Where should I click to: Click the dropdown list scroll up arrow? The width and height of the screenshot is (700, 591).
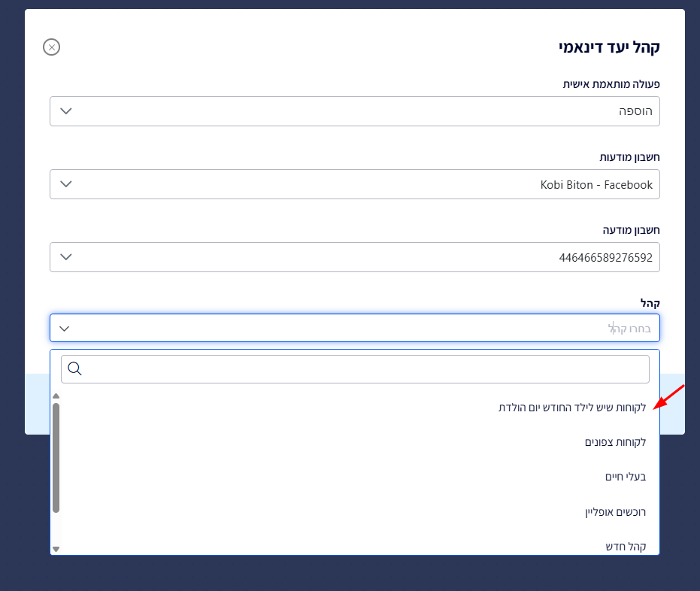[x=56, y=396]
